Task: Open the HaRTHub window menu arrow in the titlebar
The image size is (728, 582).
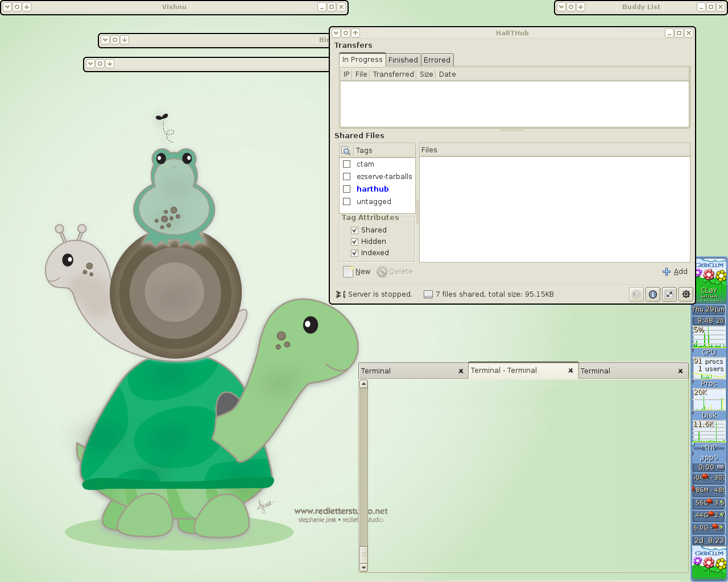Action: (x=336, y=33)
